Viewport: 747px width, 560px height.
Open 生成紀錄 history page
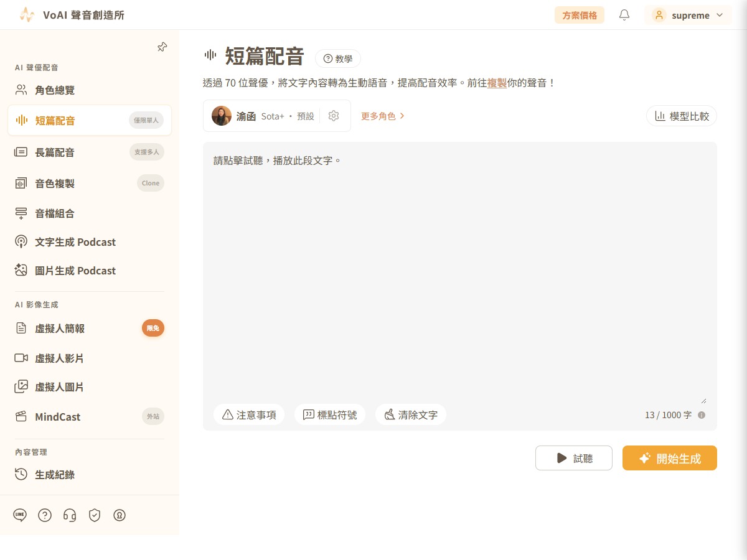(90, 474)
